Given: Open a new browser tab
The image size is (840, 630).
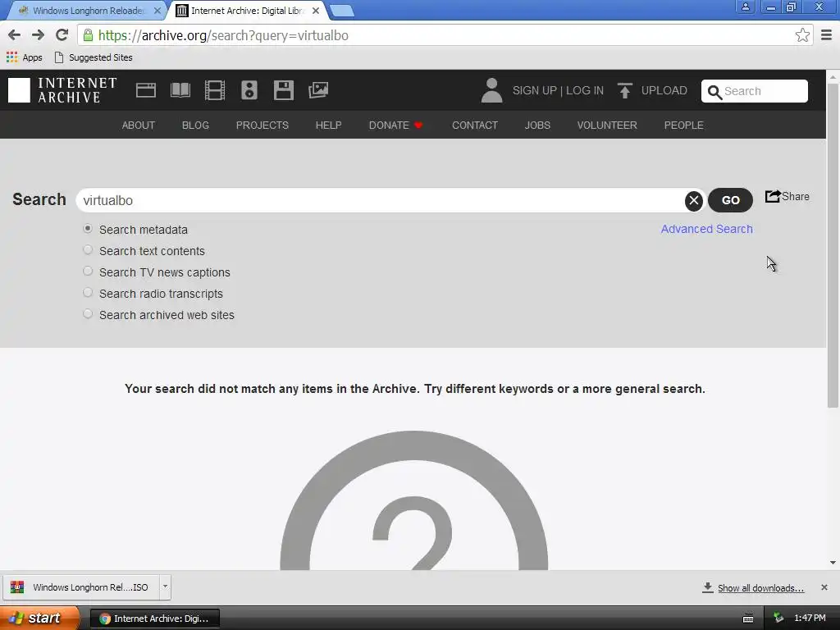Looking at the screenshot, I should coord(341,11).
